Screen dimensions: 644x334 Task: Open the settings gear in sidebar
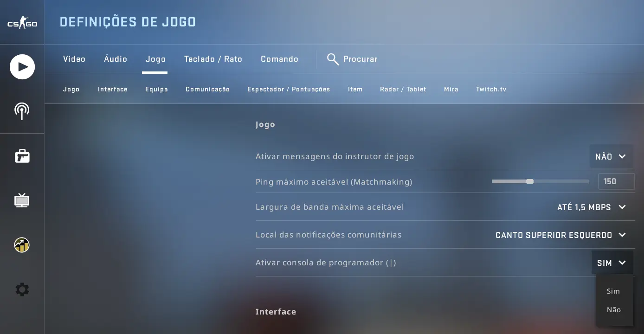coord(22,289)
